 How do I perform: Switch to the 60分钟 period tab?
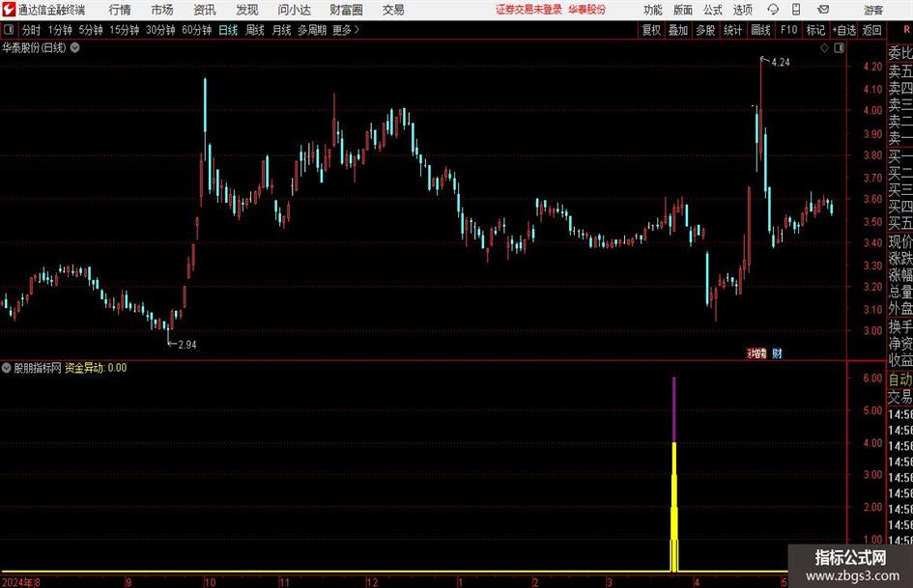197,30
